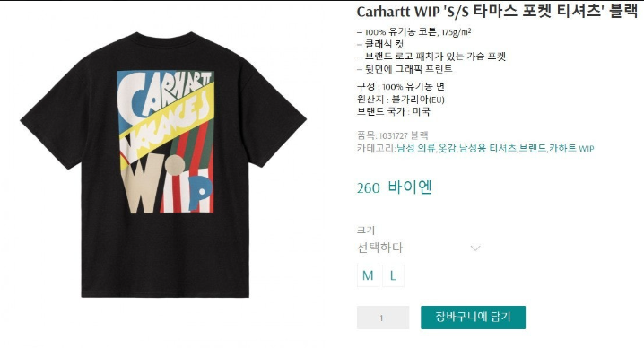This screenshot has width=644, height=348.
Task: Go to the 남성용 티셔츠 category
Action: 488,148
